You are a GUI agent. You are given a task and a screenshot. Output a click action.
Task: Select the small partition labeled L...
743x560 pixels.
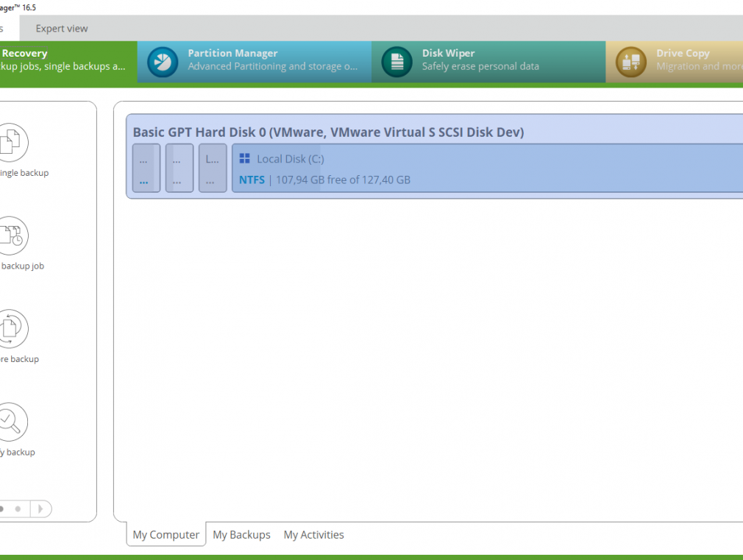click(213, 168)
